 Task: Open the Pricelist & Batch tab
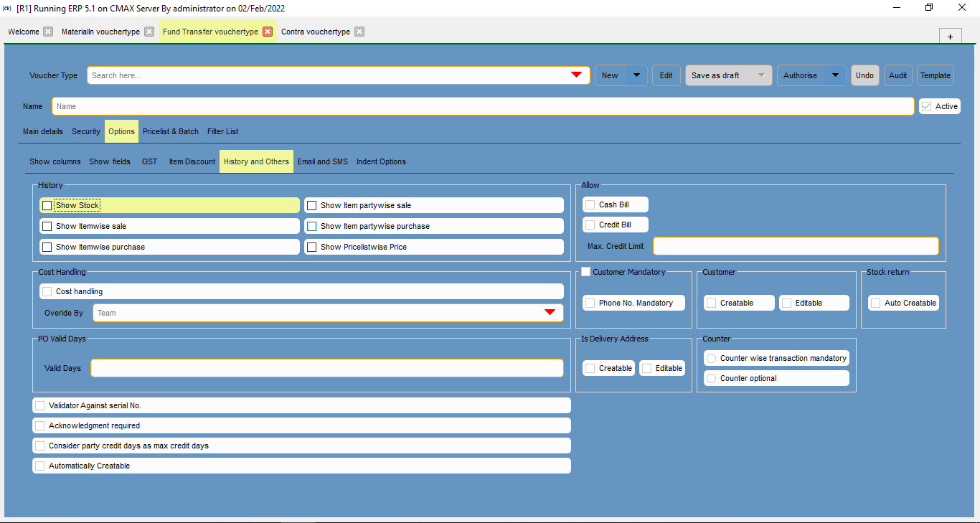pos(171,132)
